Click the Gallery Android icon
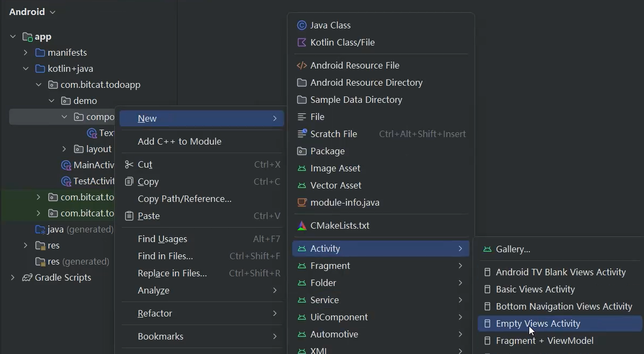The width and height of the screenshot is (644, 354). coord(487,249)
